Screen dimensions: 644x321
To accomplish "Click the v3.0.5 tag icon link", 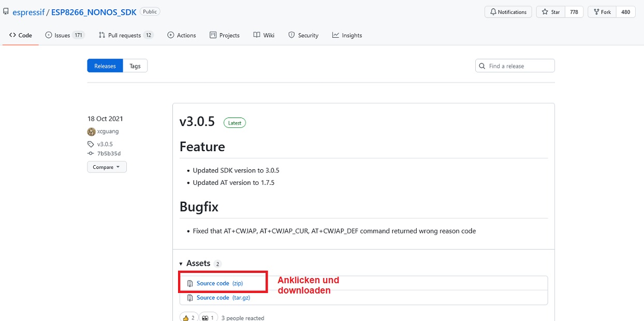I will [91, 144].
